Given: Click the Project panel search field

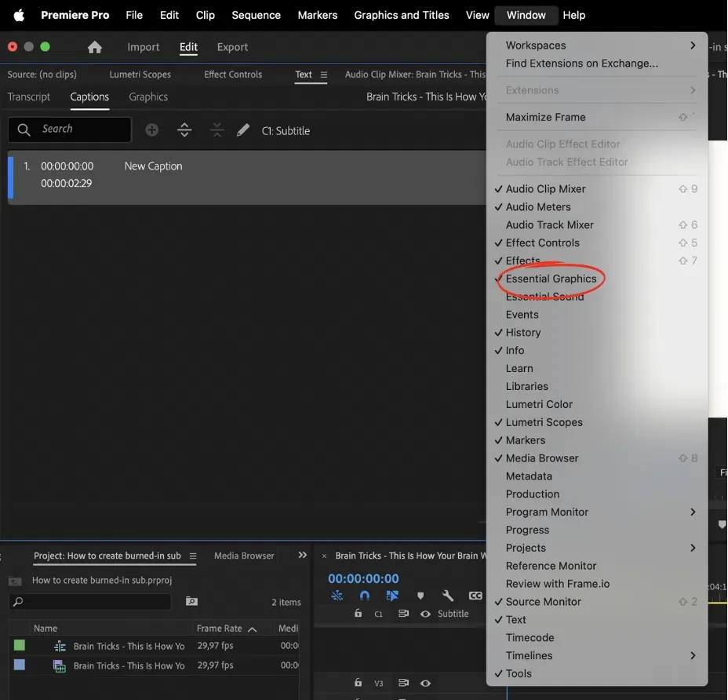Looking at the screenshot, I should tap(90, 602).
